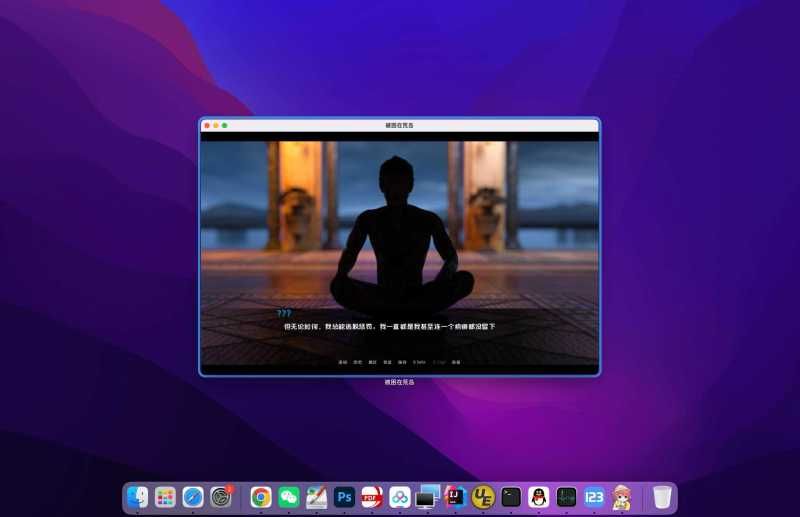The image size is (800, 517).
Task: Open QQ penguin app
Action: pos(538,497)
